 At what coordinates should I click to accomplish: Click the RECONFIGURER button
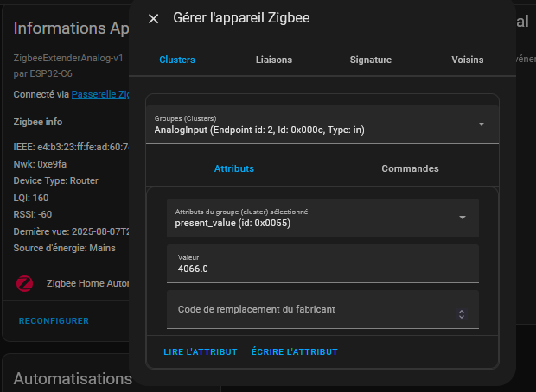(54, 320)
